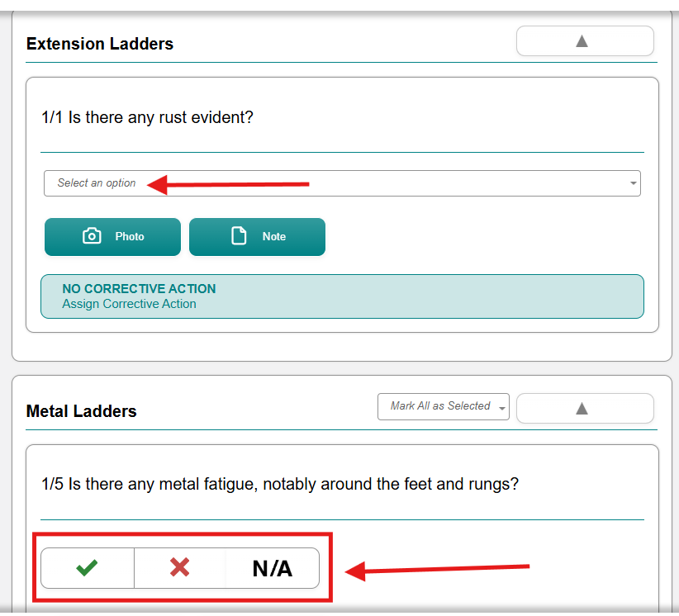Collapse Extension Ladders using the triangle icon

pyautogui.click(x=582, y=41)
